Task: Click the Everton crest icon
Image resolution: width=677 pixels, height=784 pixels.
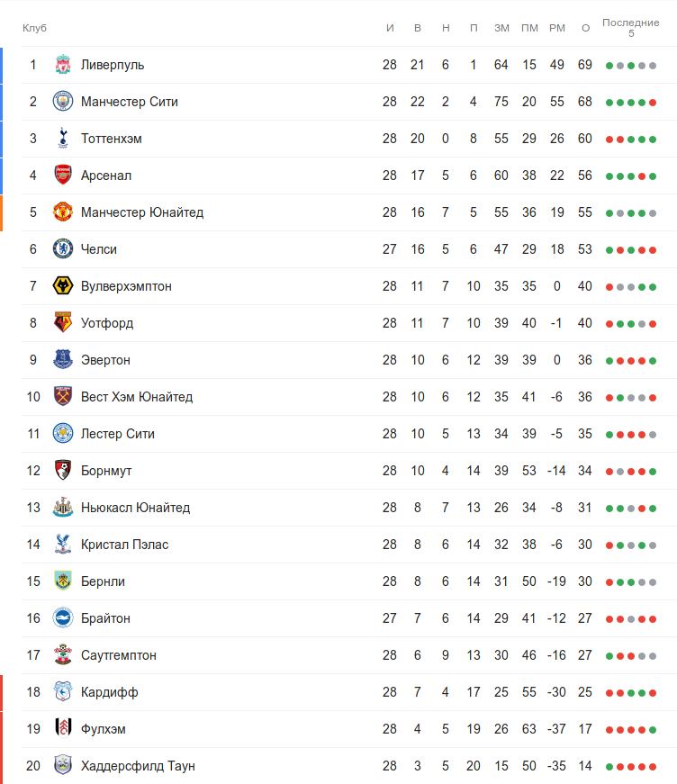Action: (x=62, y=360)
